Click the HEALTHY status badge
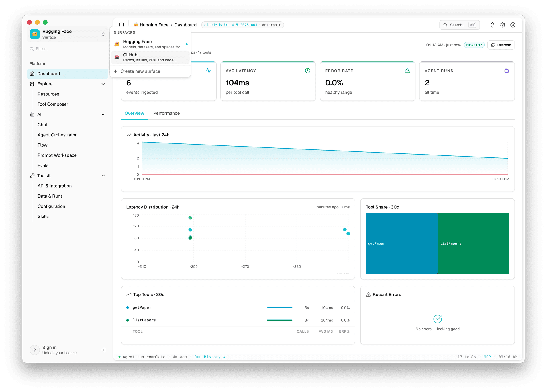The height and width of the screenshot is (392, 547). [x=474, y=45]
